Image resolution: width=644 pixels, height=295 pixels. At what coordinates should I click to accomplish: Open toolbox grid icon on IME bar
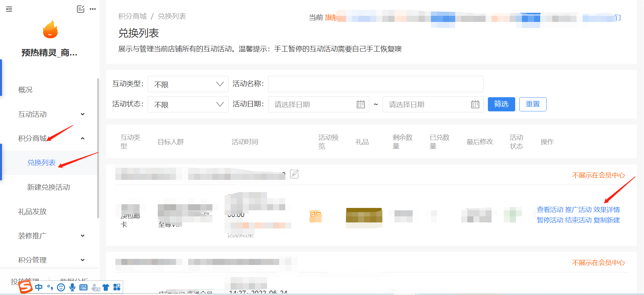pos(117,287)
